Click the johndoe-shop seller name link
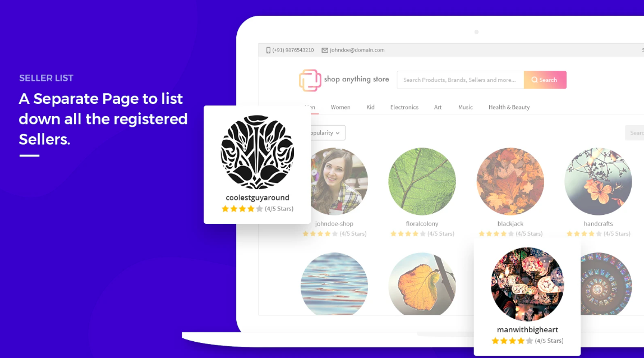 (x=334, y=223)
